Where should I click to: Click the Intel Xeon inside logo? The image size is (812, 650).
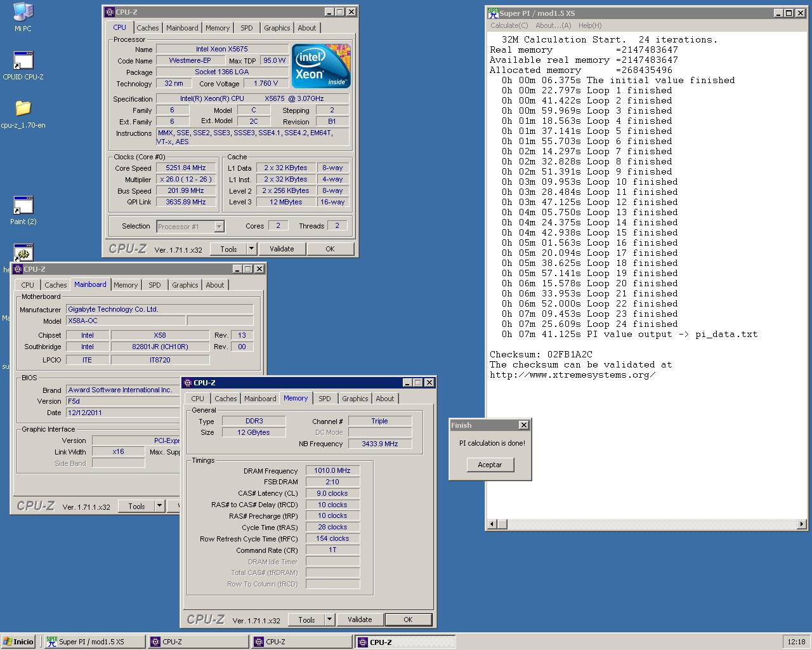click(x=321, y=66)
